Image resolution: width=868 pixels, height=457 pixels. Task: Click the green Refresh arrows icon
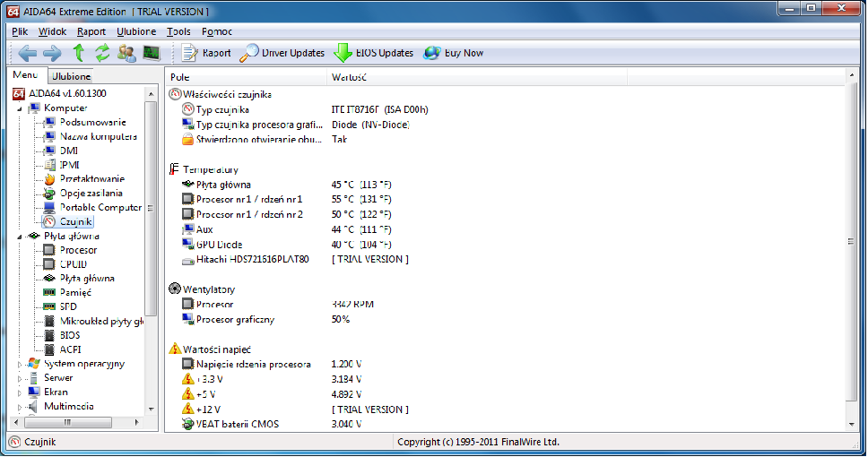(x=102, y=53)
